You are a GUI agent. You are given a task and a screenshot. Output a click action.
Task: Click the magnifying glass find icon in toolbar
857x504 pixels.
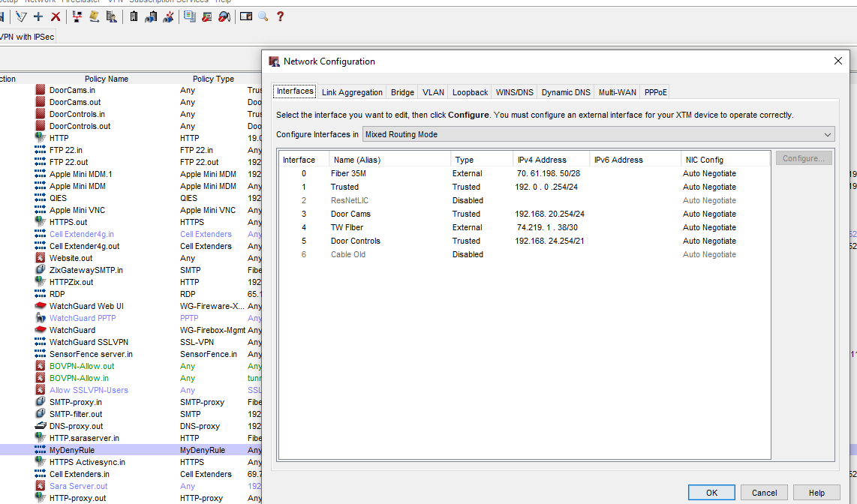click(x=263, y=16)
